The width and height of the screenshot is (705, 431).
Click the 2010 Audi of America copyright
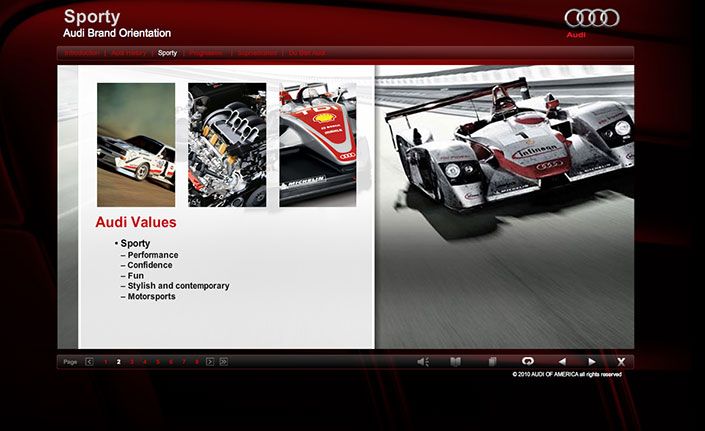(x=567, y=374)
